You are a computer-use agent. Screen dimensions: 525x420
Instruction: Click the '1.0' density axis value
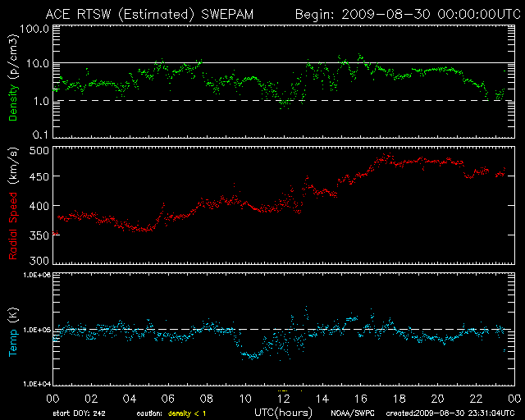click(x=41, y=101)
